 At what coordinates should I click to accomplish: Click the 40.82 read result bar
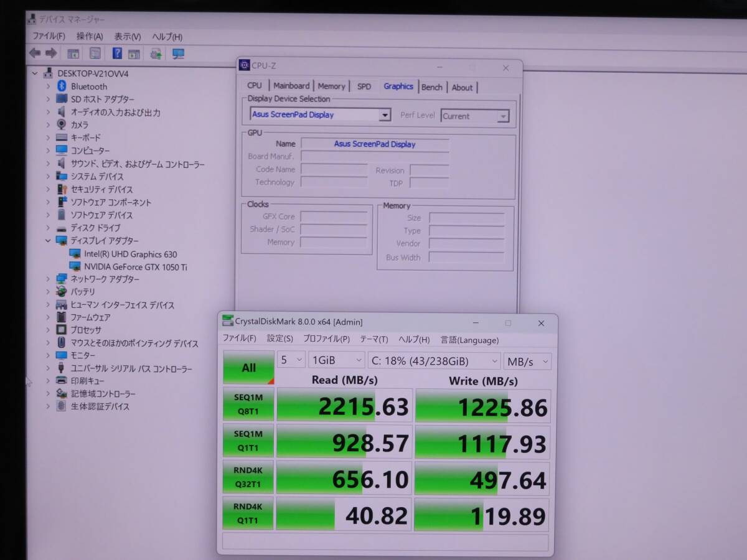(344, 514)
